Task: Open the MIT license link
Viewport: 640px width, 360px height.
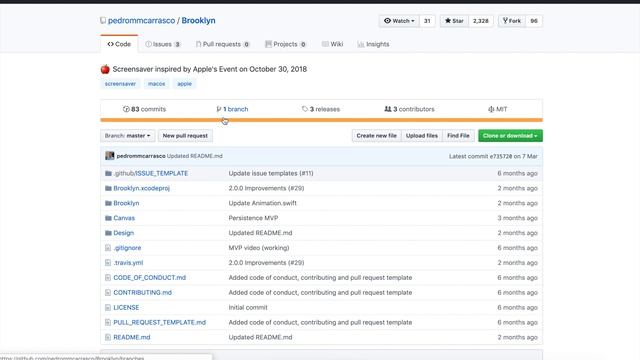Action: 498,109
